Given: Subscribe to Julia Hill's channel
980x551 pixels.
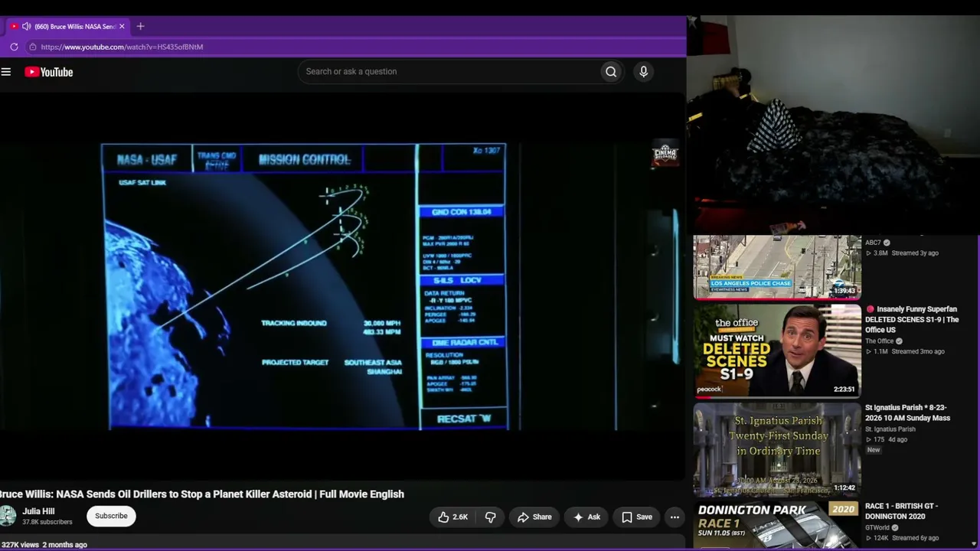Looking at the screenshot, I should (x=111, y=516).
